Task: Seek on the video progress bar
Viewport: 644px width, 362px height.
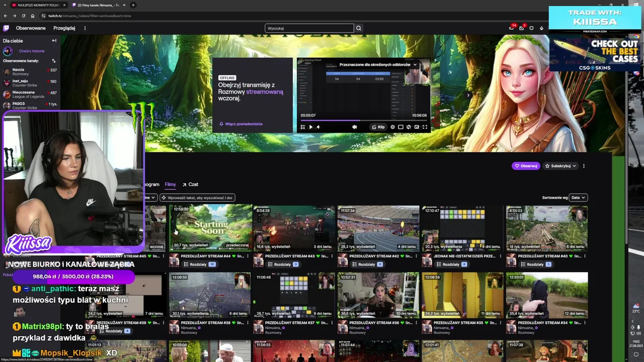Action: coord(363,121)
